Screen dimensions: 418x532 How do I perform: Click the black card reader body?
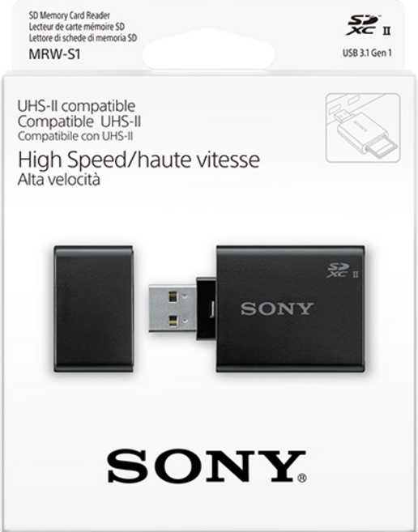(291, 309)
